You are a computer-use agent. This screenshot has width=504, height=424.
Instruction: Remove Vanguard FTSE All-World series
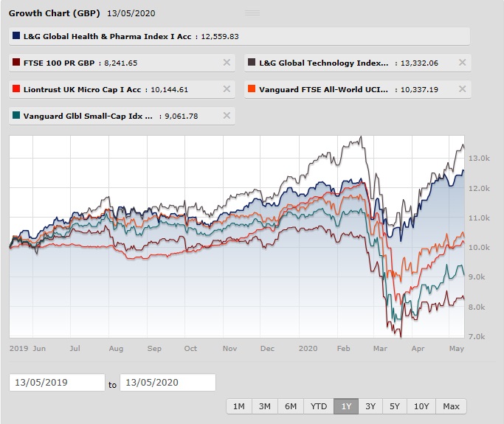coord(462,89)
